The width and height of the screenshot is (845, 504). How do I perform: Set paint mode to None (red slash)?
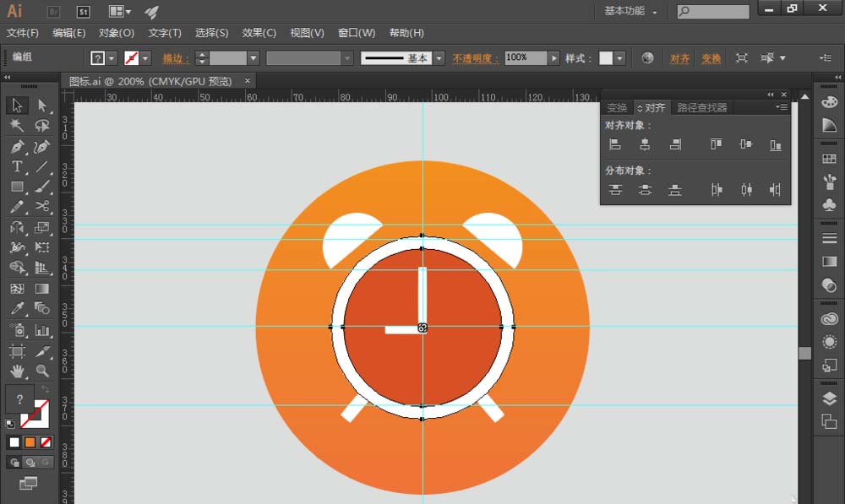click(46, 442)
